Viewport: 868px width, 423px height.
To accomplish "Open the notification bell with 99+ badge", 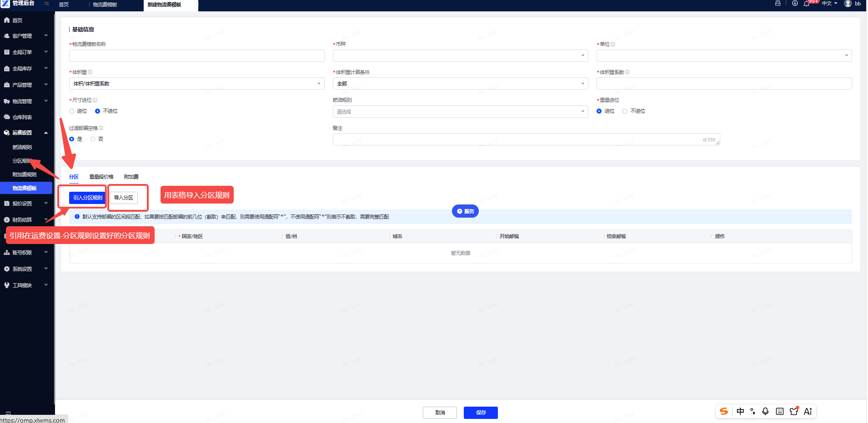I will 807,3.
